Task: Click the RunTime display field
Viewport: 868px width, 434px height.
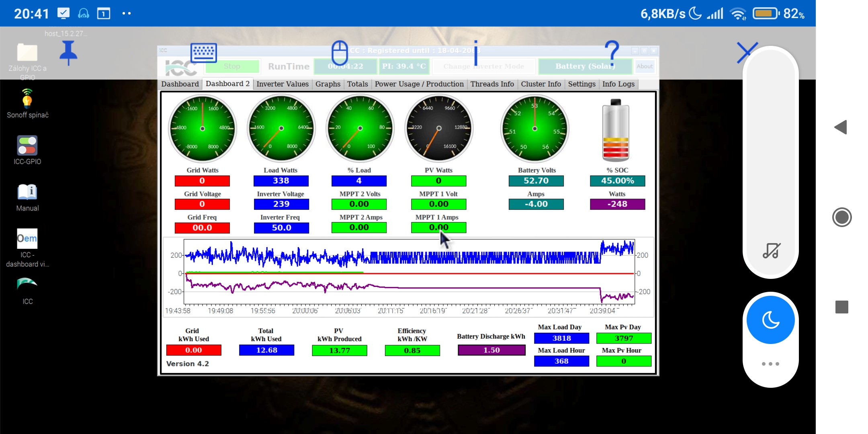Action: (344, 66)
